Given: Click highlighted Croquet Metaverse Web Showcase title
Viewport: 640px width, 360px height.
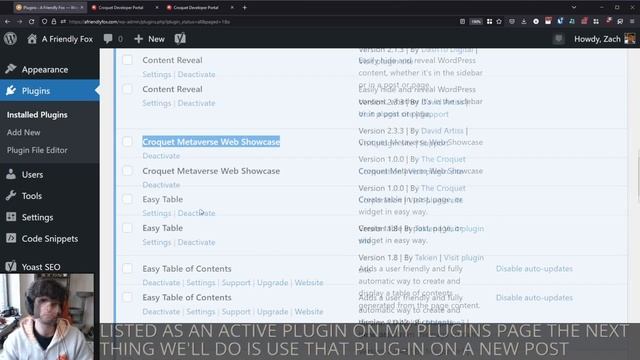Looking at the screenshot, I should point(211,142).
